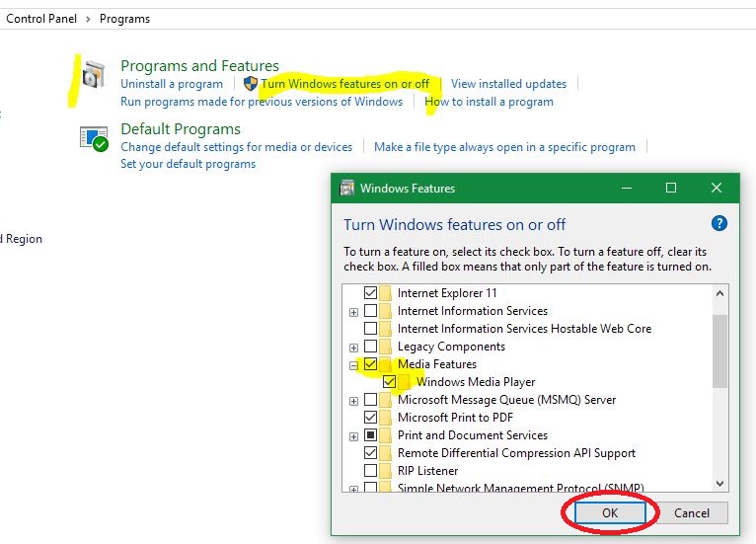Viewport: 756px width, 544px height.
Task: Toggle Print and Document Services checkbox
Action: pyautogui.click(x=370, y=435)
